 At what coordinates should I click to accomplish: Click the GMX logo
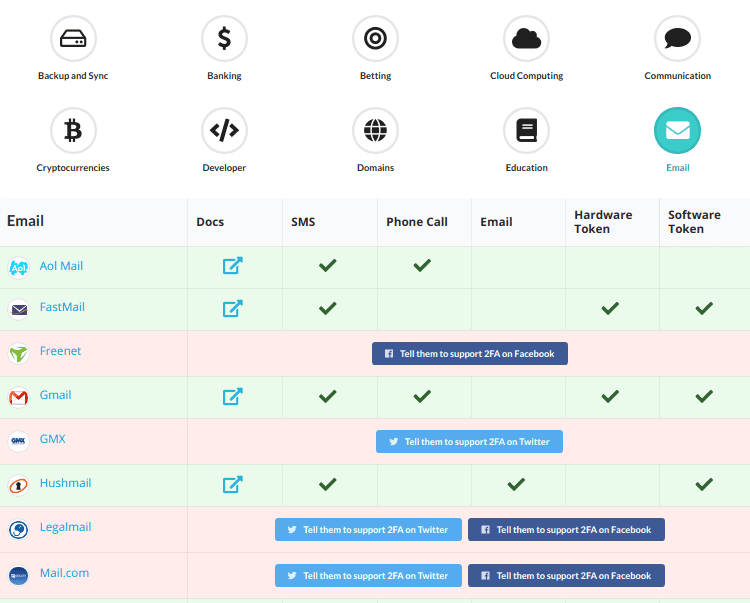(x=19, y=441)
